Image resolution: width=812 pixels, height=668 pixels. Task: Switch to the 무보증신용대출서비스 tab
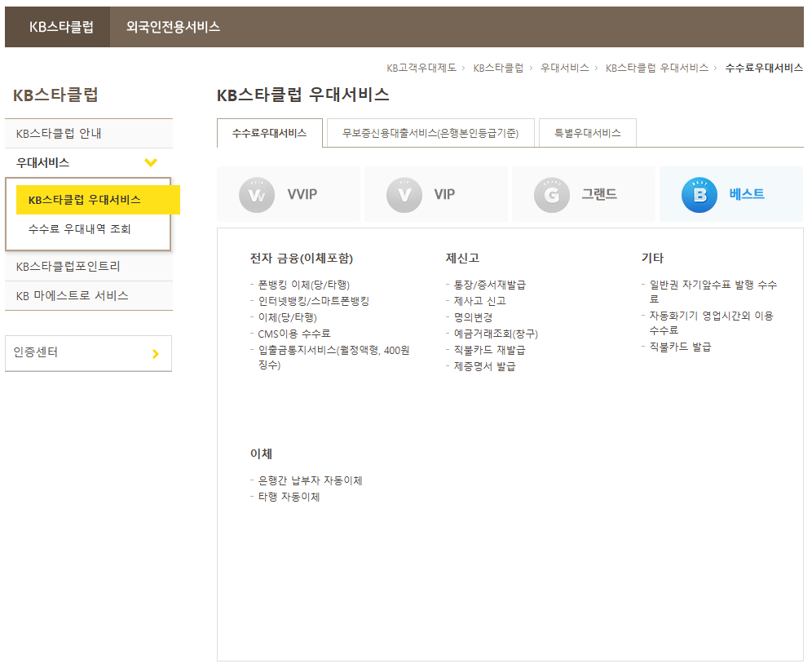pos(430,133)
